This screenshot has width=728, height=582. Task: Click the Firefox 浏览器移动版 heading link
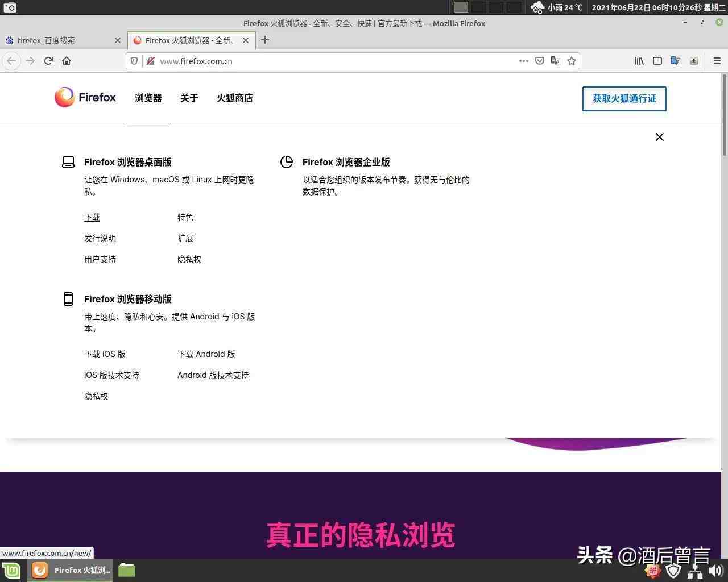tap(128, 299)
